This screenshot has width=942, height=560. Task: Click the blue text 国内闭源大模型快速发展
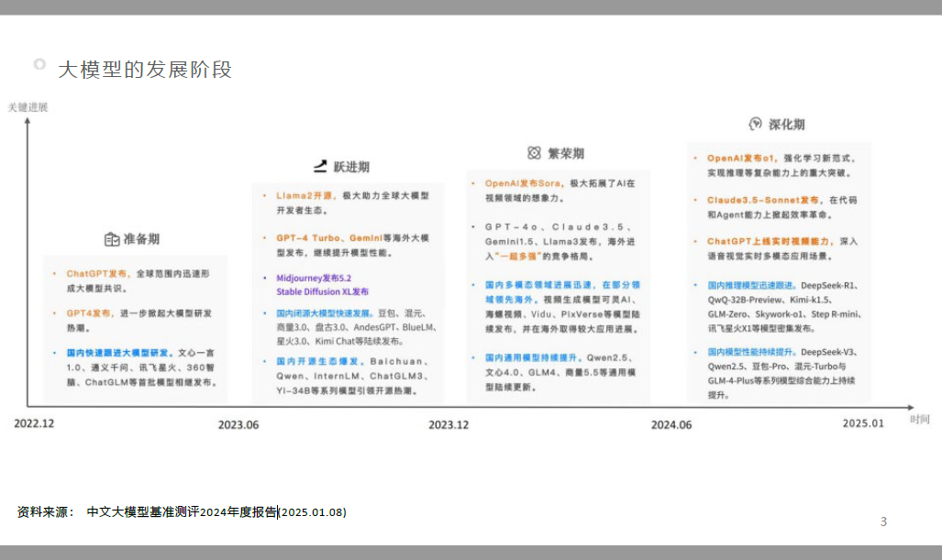(325, 313)
